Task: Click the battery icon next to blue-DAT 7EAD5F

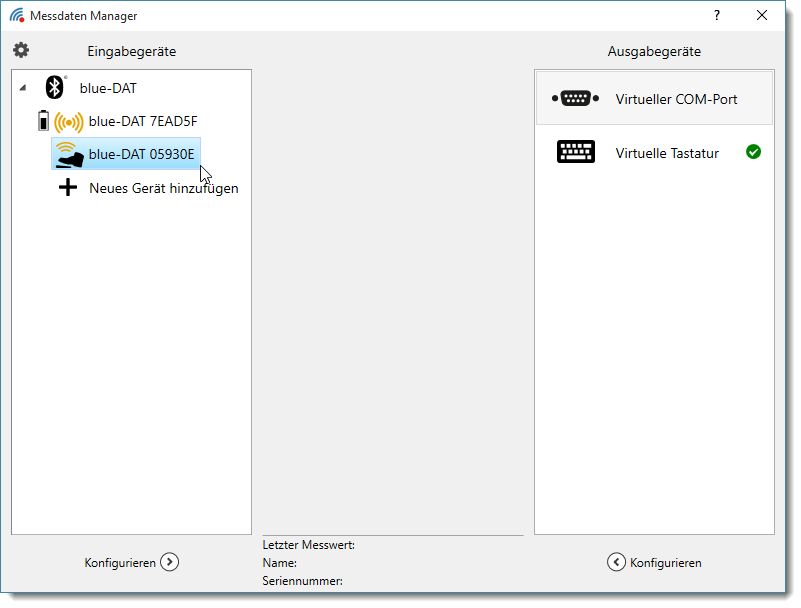Action: point(43,122)
